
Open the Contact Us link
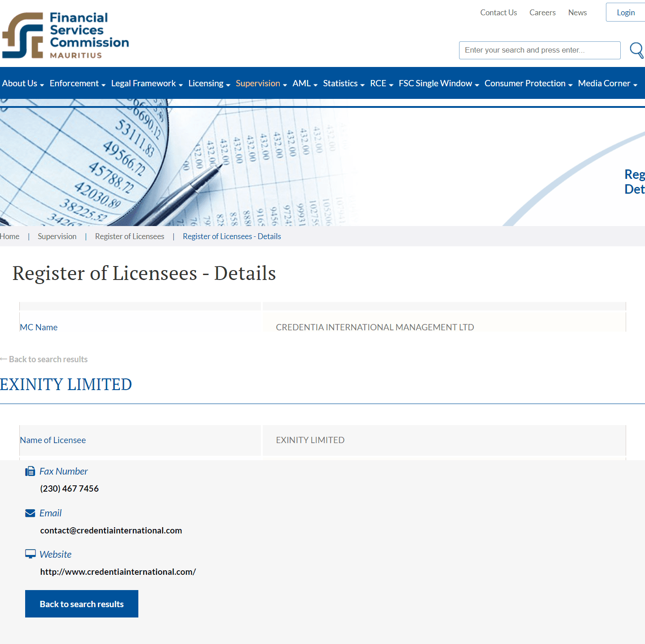tap(499, 13)
